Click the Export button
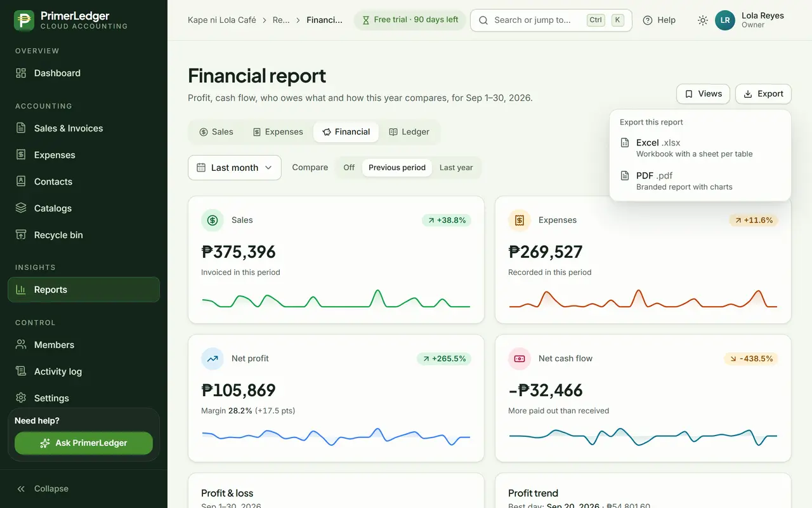The height and width of the screenshot is (508, 812). 764,94
